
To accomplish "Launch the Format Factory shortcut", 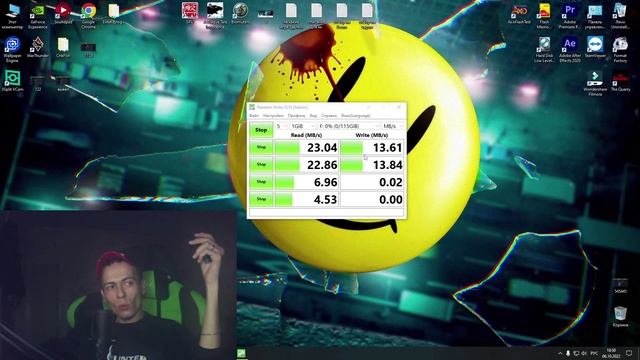I will 620,49.
